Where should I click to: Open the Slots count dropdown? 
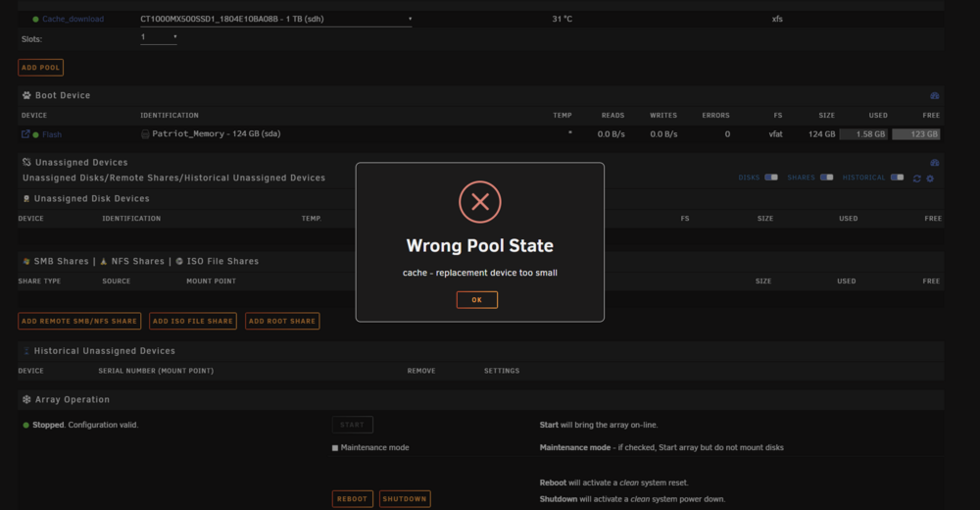click(x=159, y=37)
